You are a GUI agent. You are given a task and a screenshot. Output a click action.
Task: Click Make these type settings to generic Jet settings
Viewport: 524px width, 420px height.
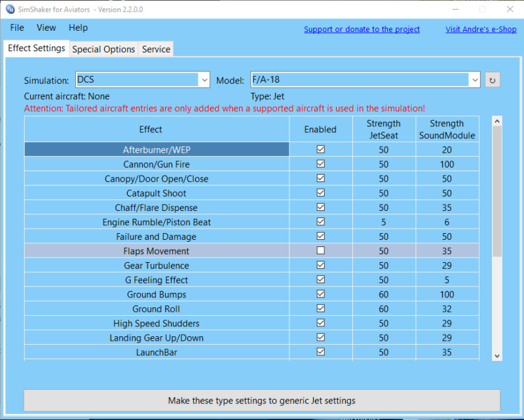261,400
